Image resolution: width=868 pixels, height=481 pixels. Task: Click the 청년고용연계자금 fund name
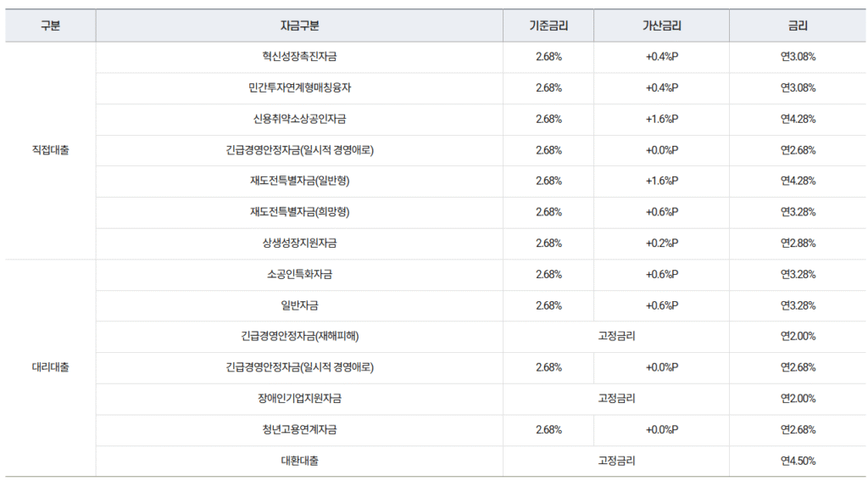[x=299, y=430]
